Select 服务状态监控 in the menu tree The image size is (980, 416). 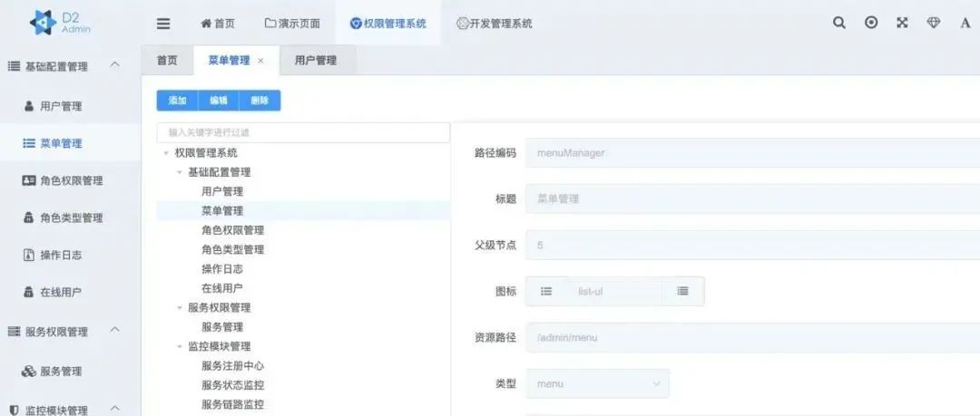(x=233, y=385)
